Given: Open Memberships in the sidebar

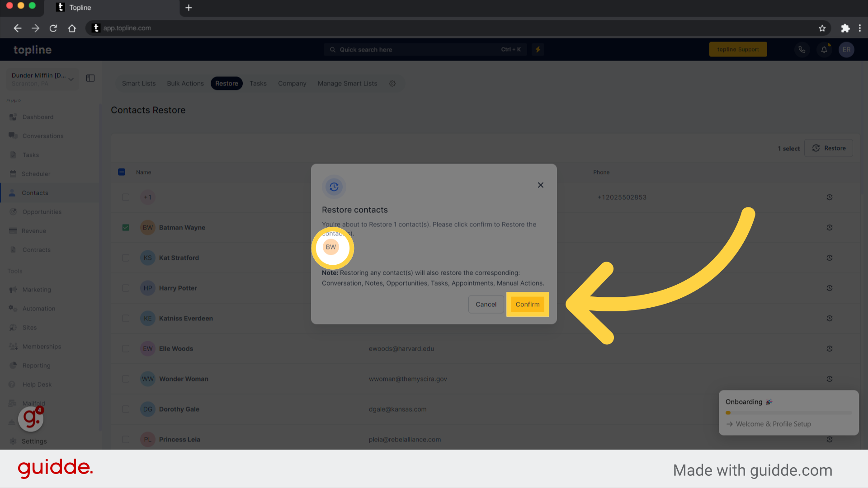Looking at the screenshot, I should 42,347.
